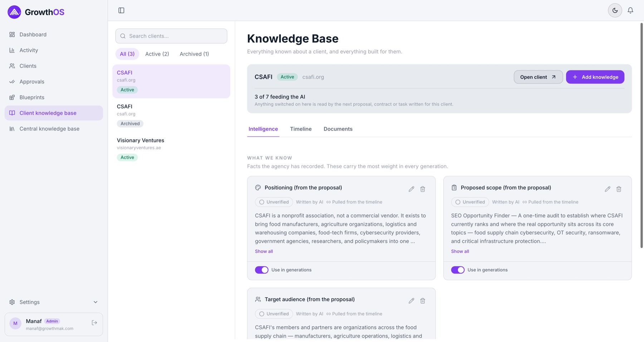Viewport: 644px width, 342px height.
Task: Show all text in Positioning card
Action: 264,251
